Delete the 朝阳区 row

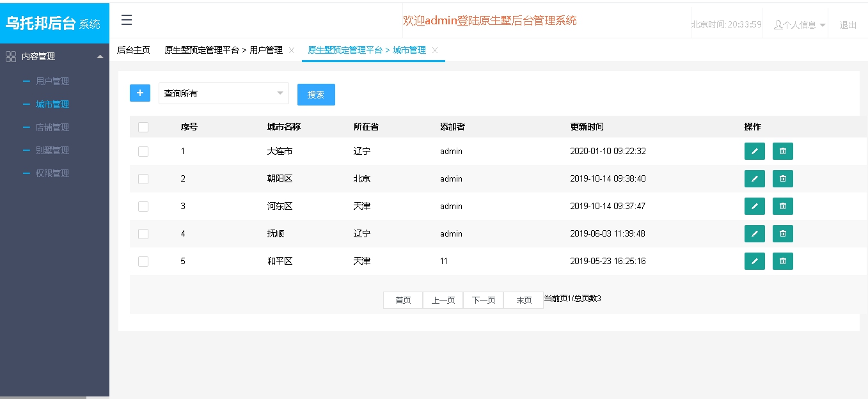point(783,178)
